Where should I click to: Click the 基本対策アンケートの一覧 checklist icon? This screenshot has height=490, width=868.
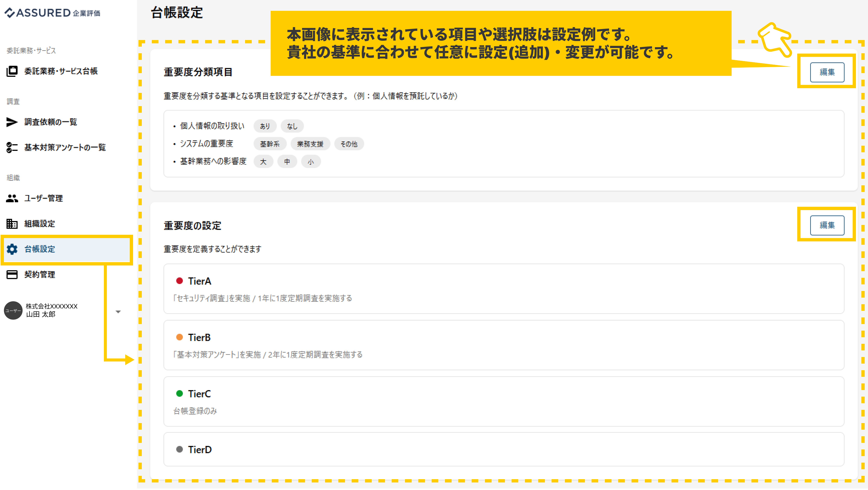[x=12, y=147]
